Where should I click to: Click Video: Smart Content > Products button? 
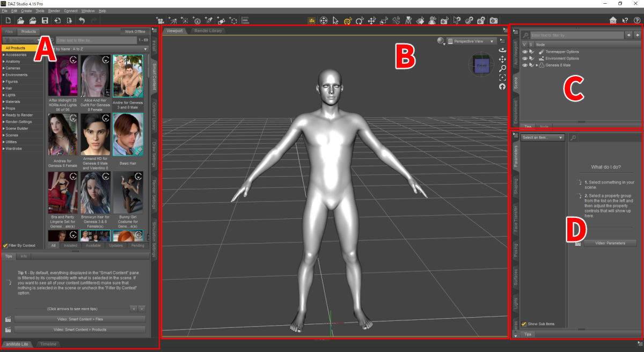pos(80,329)
